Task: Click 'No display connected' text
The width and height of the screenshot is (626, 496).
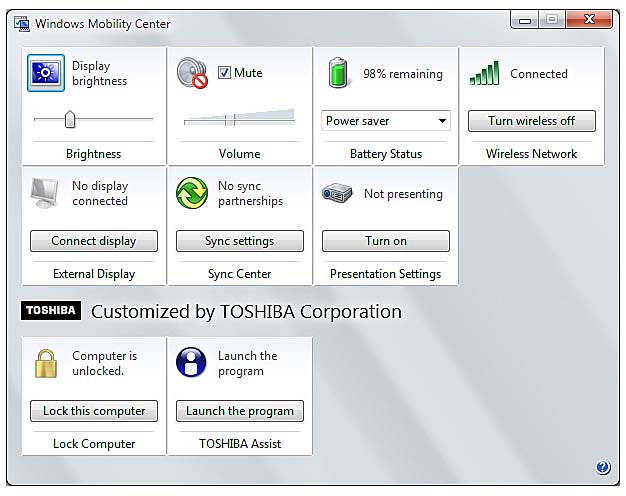Action: click(100, 193)
